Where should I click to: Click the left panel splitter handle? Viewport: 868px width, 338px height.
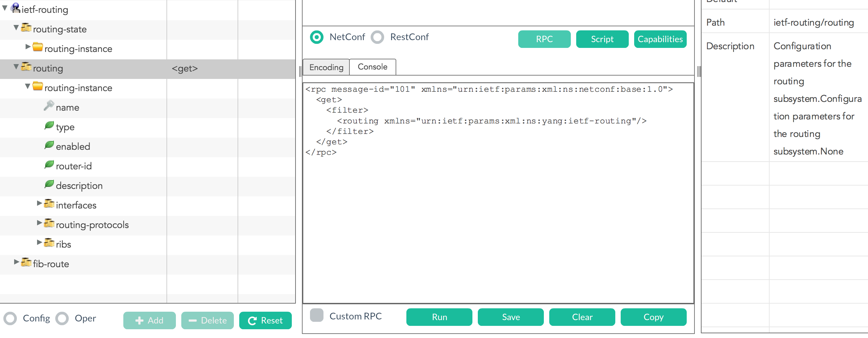[300, 72]
